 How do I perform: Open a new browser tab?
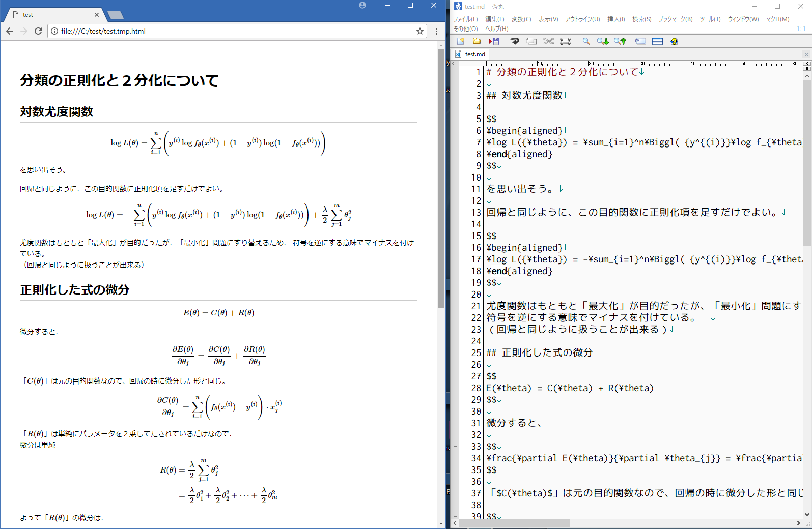[x=116, y=15]
